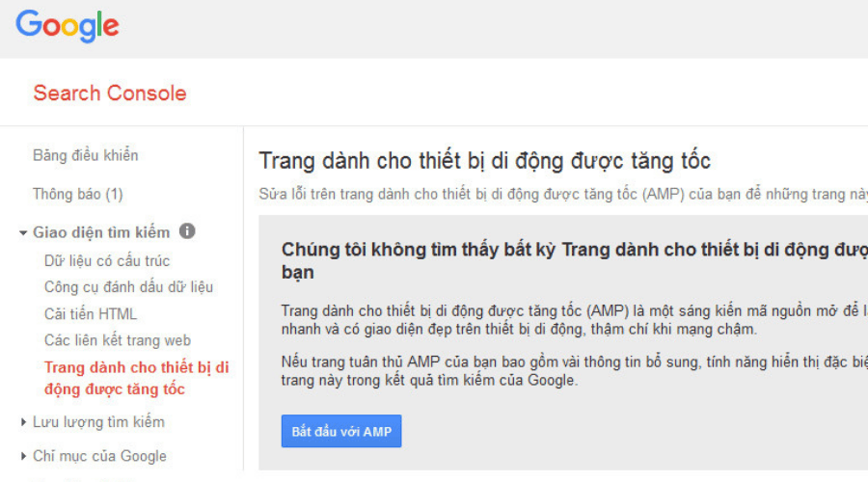Open the Lưu lượng tìm kiếm label
This screenshot has height=482, width=868.
click(x=98, y=422)
